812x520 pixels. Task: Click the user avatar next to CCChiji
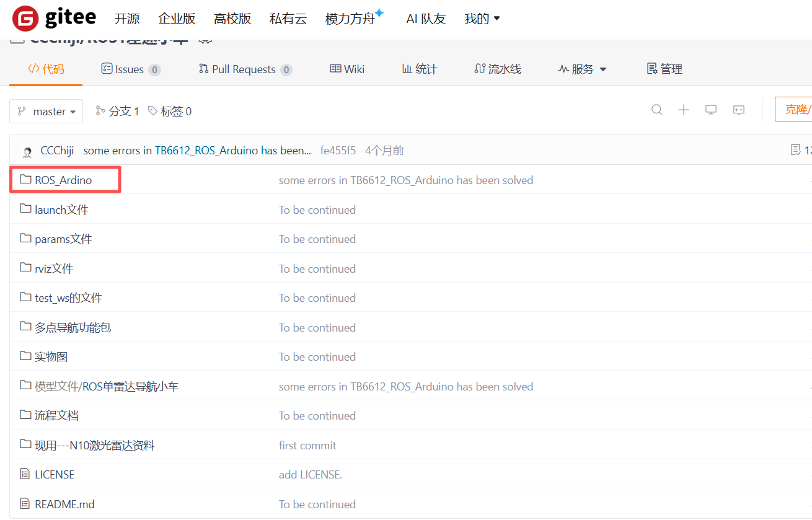coord(27,151)
